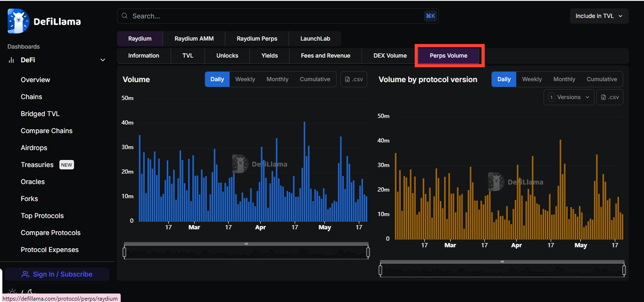644x302 pixels.
Task: Click left handle of protocol version slider
Action: (x=380, y=270)
